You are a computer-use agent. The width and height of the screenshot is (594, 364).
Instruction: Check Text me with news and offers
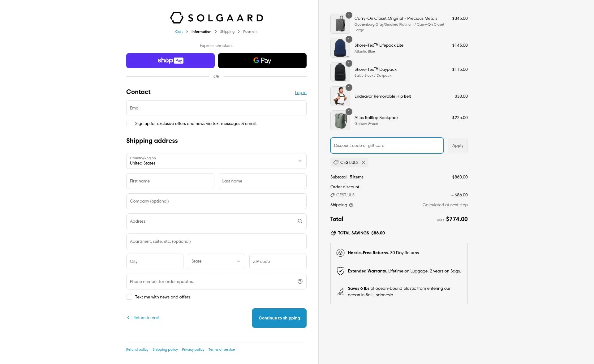(129, 297)
